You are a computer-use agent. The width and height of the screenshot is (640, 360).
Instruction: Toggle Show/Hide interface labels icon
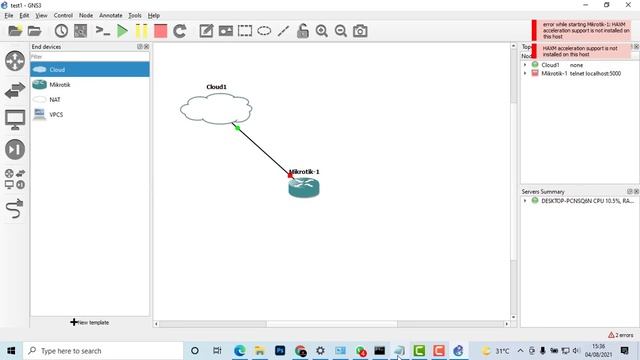pos(80,31)
